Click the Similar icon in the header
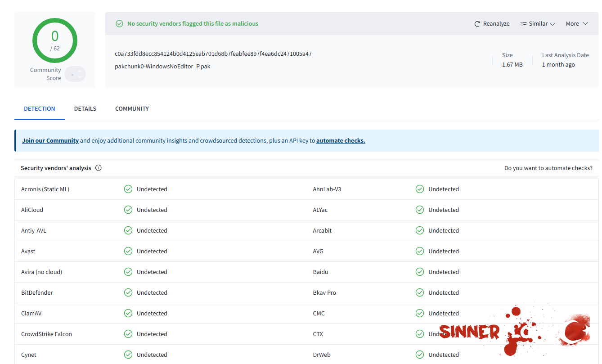 click(523, 24)
